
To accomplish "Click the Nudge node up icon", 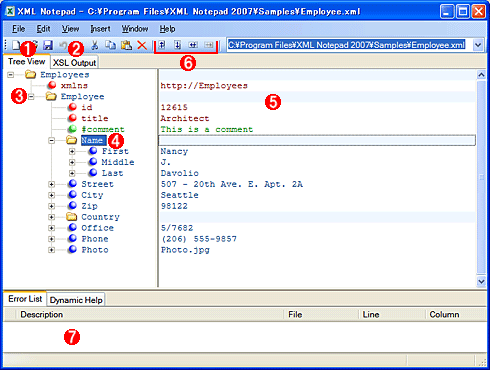I will click(x=162, y=45).
